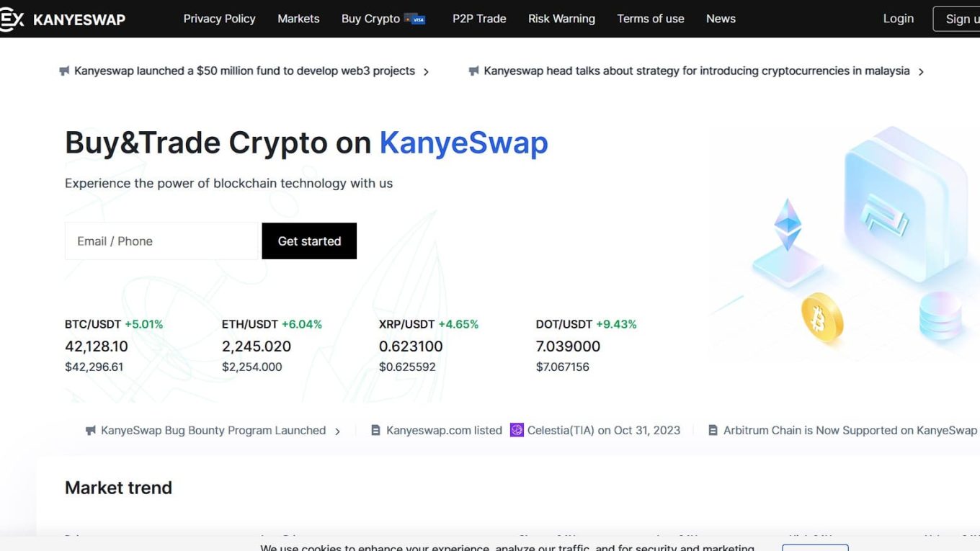Open the Risk Warning page
The width and height of the screenshot is (980, 551).
(561, 19)
